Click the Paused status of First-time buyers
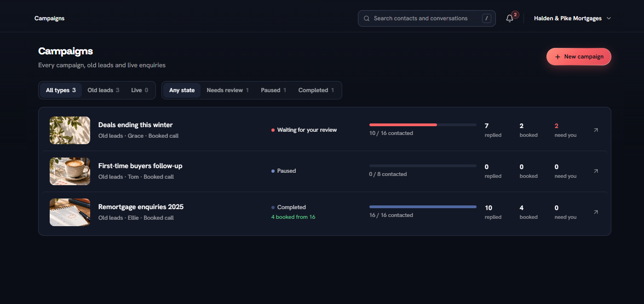Image resolution: width=644 pixels, height=304 pixels. pyautogui.click(x=284, y=171)
